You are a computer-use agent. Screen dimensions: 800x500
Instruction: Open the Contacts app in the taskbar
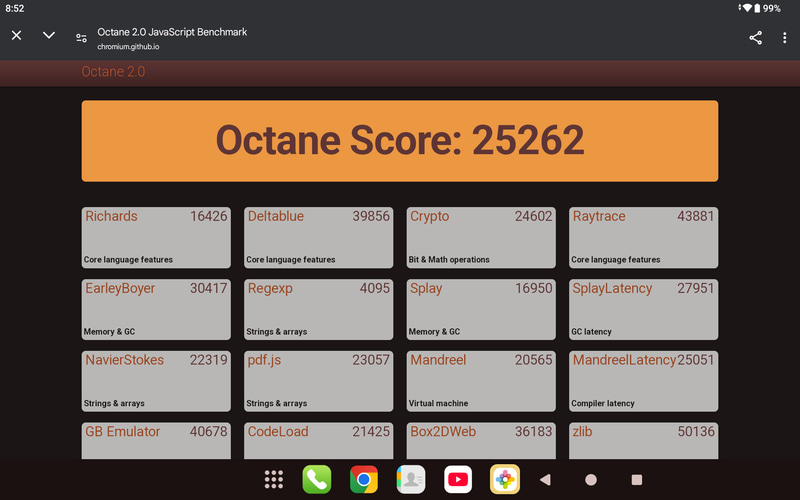click(x=411, y=480)
